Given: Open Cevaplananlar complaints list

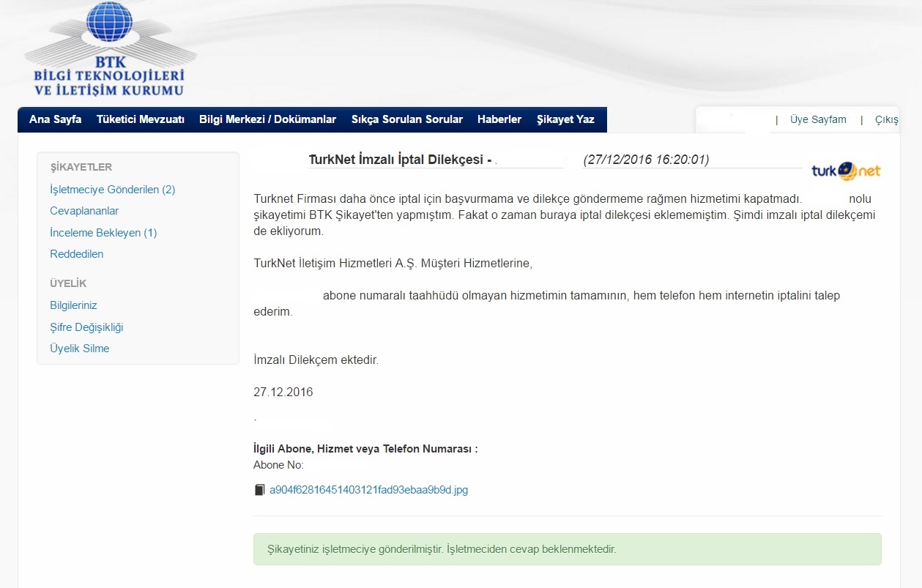Looking at the screenshot, I should click(x=84, y=211).
